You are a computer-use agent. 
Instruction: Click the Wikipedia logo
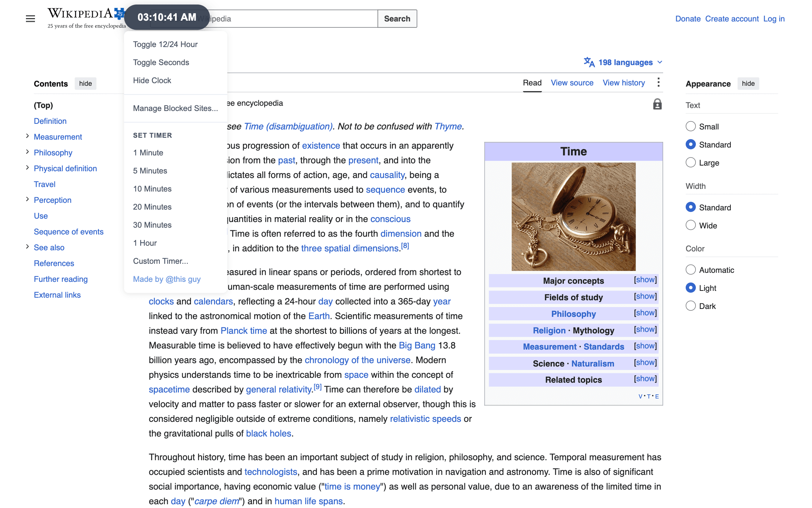(86, 18)
